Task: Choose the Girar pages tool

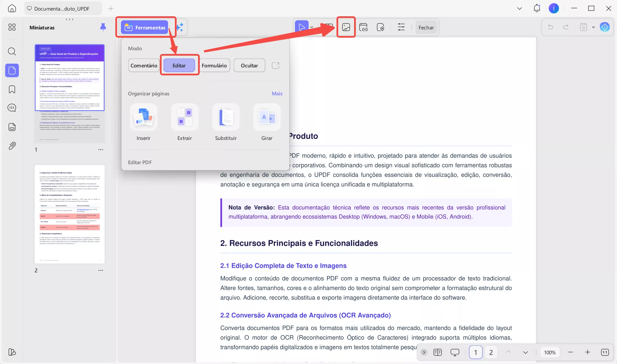Action: (267, 122)
